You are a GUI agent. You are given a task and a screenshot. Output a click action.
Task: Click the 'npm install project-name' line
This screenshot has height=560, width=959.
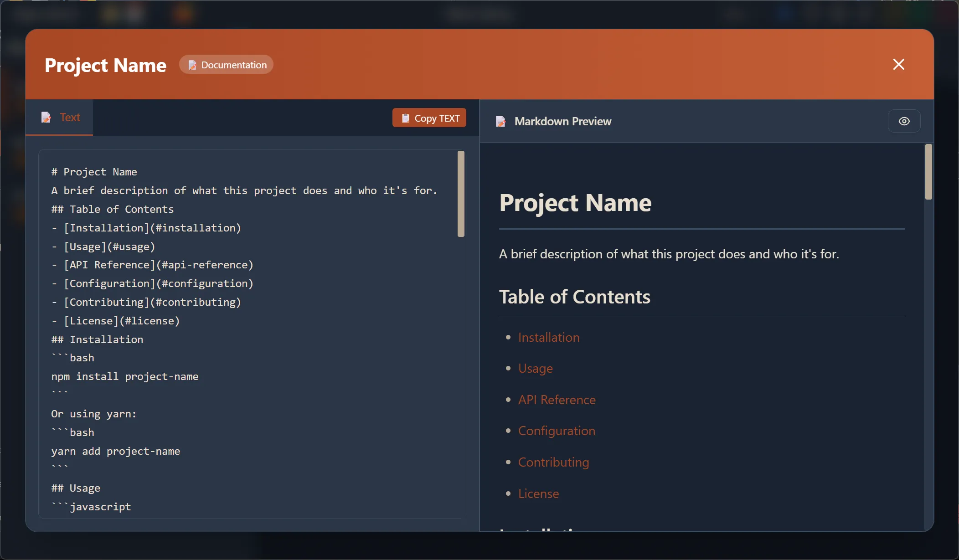coord(125,376)
